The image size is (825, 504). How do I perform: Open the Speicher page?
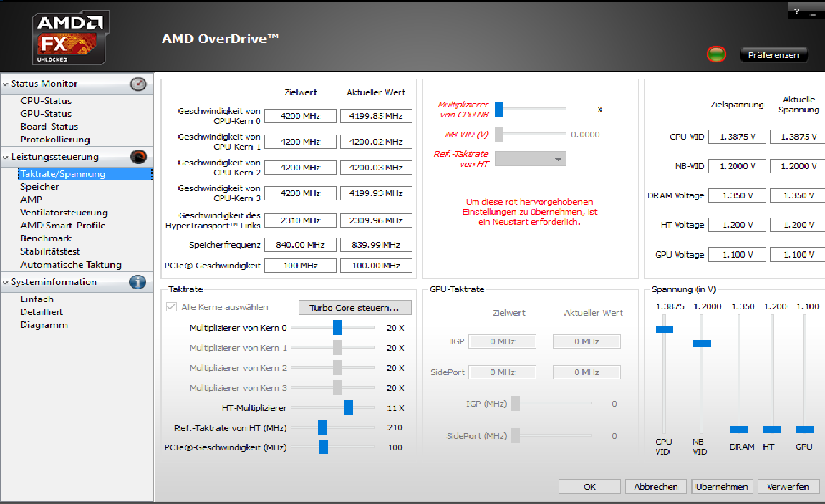click(39, 187)
